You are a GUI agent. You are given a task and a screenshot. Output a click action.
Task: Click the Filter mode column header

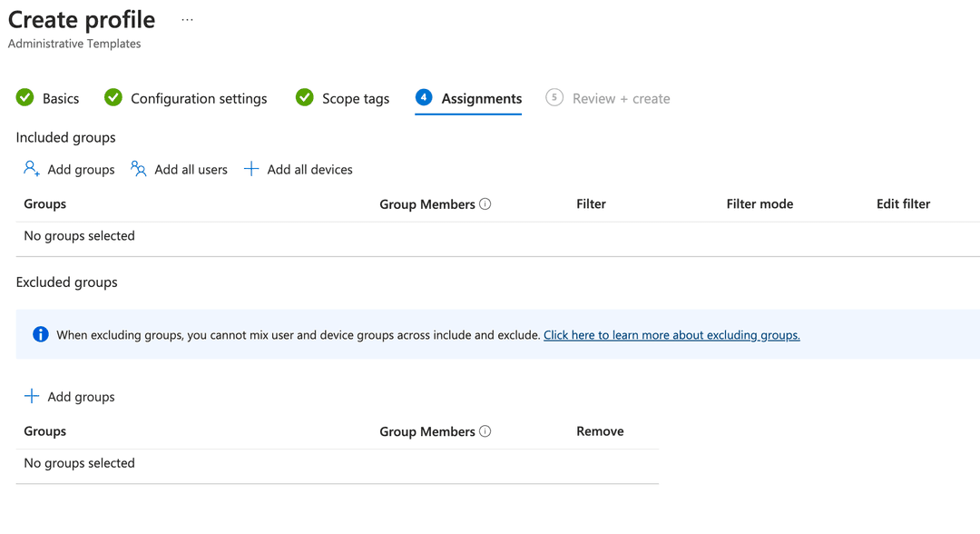[x=759, y=203]
